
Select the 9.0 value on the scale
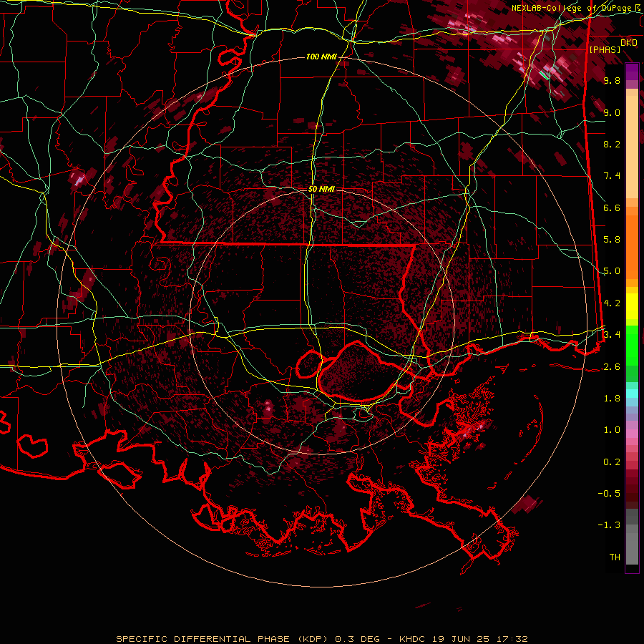pos(612,112)
